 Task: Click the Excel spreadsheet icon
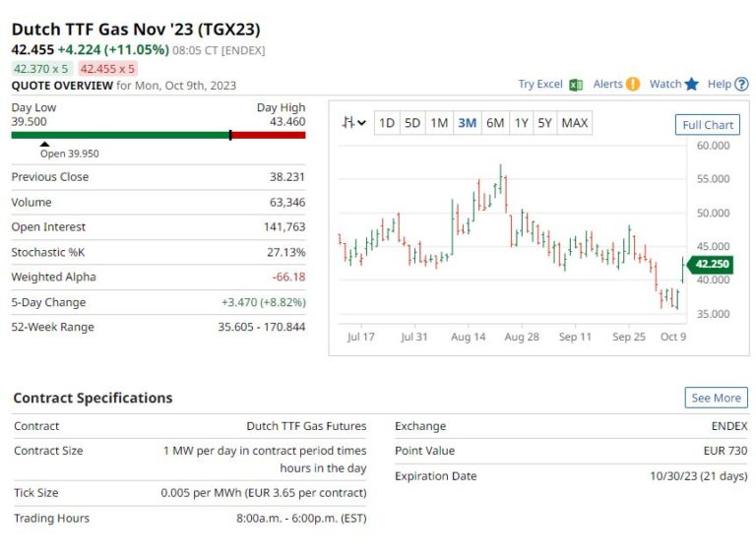pos(576,85)
